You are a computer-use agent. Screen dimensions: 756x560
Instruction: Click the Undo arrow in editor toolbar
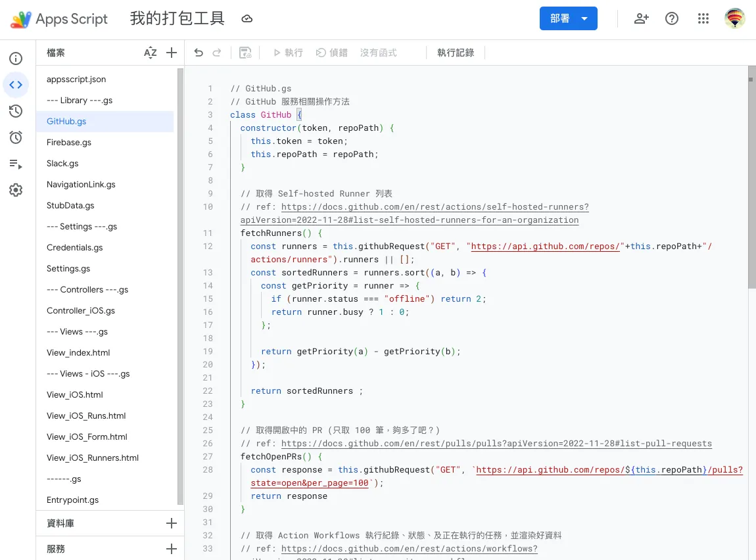pyautogui.click(x=199, y=53)
